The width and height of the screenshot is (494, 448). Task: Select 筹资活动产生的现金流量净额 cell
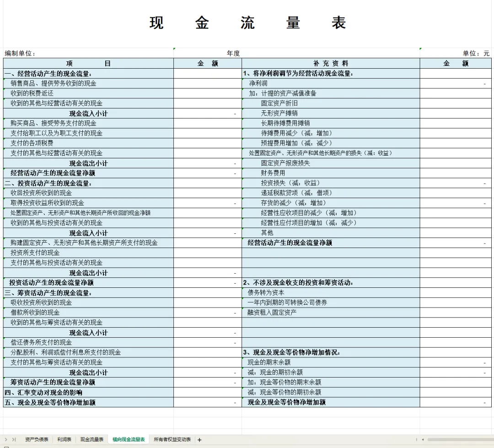click(88, 383)
